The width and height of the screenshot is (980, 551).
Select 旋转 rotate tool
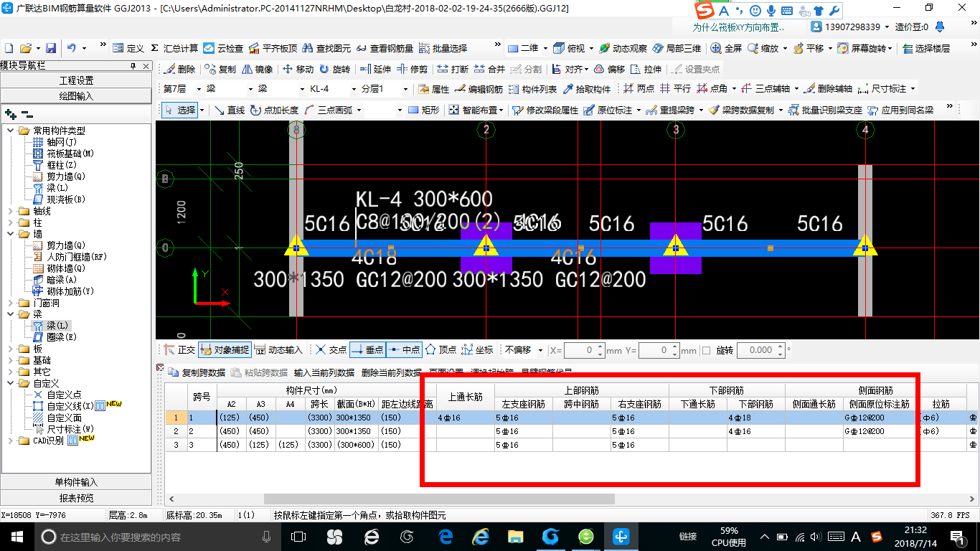(335, 69)
